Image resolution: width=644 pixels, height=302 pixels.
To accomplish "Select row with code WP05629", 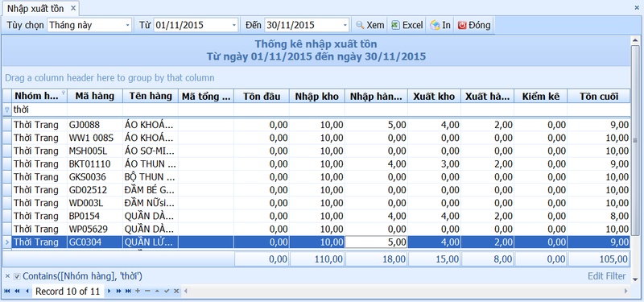I will point(316,229).
